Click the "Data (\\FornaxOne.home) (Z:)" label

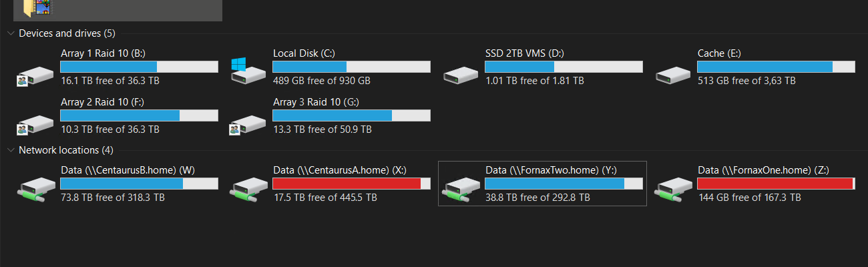click(x=763, y=170)
